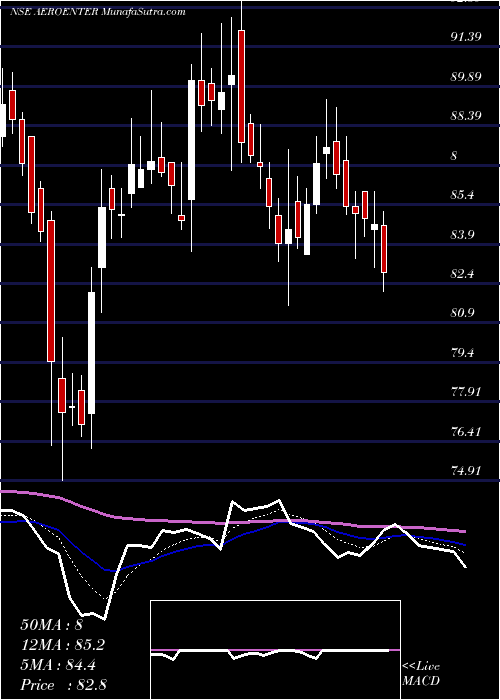Click the 89.89 price axis label
This screenshot has height=700, width=500.
466,76
